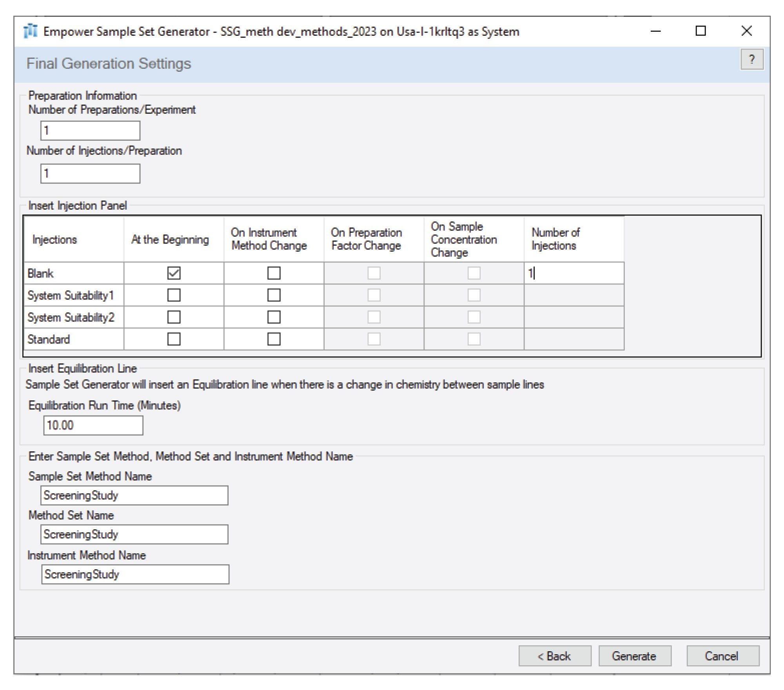
Task: Click Number of Injections/Preparation field
Action: 90,174
